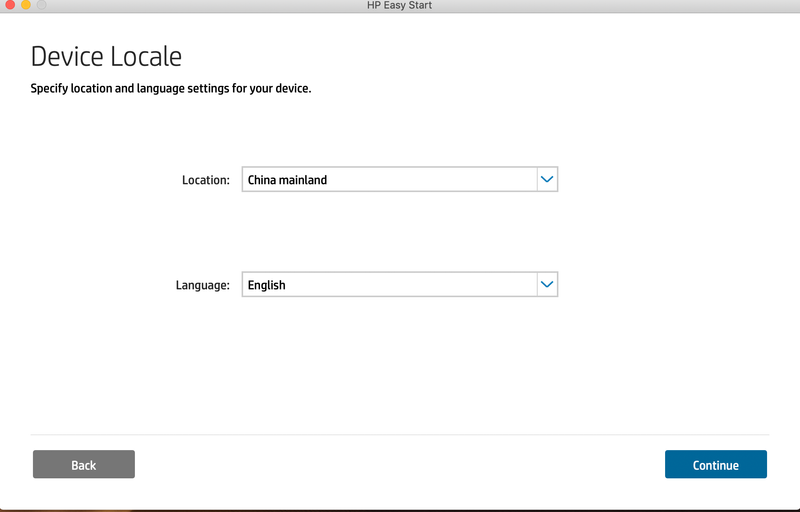Select the 'China mainland' text in Location

pyautogui.click(x=288, y=181)
